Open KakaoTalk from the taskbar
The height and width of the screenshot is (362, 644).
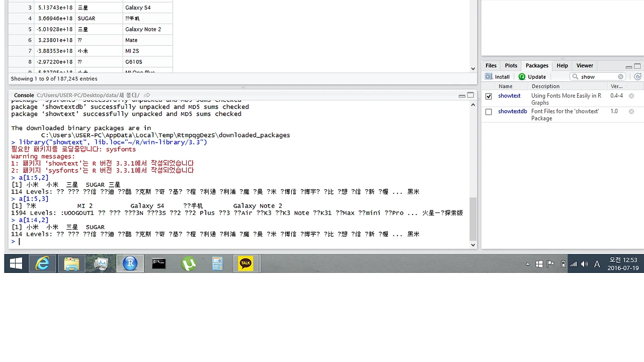tap(246, 263)
